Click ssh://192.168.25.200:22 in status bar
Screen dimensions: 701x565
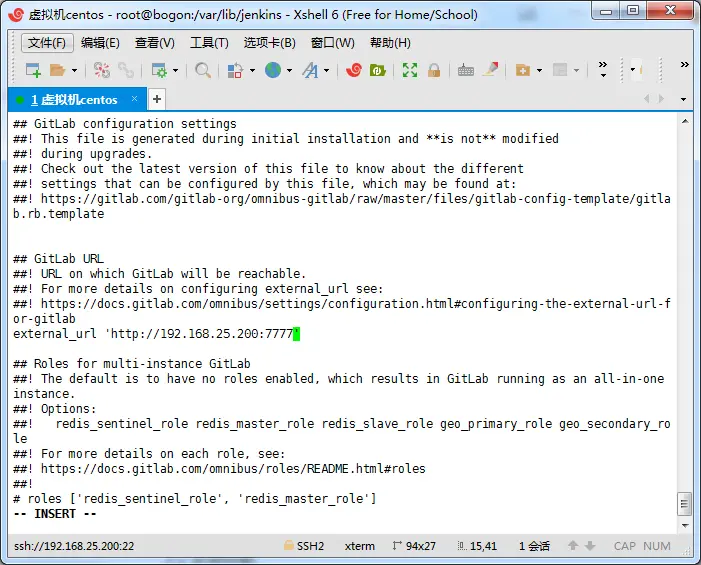tap(74, 546)
